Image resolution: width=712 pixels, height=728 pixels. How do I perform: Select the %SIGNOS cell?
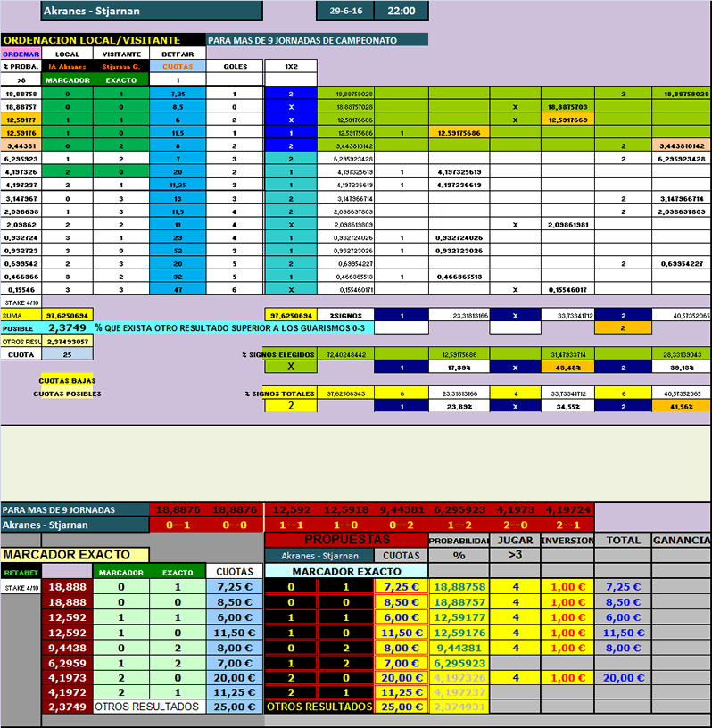point(345,316)
